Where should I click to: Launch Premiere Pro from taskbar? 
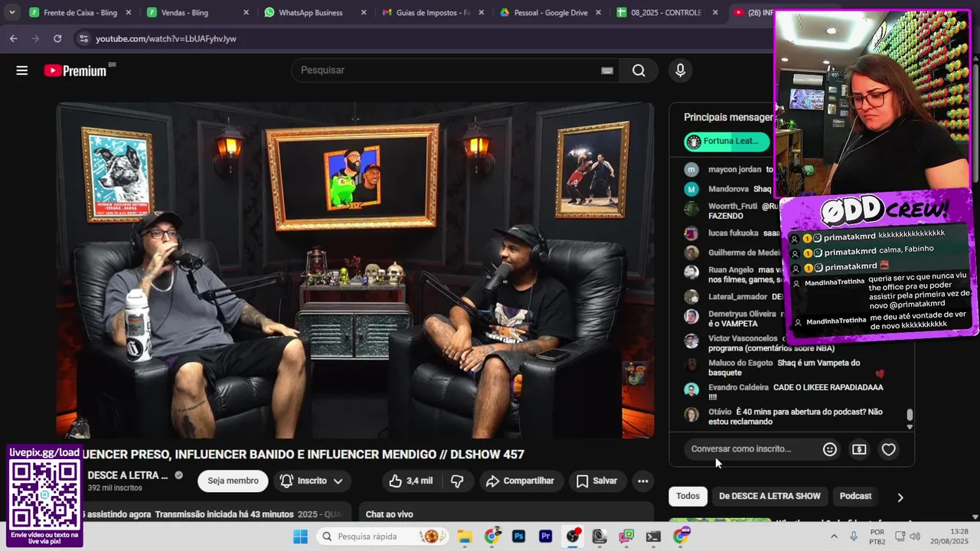pyautogui.click(x=545, y=536)
